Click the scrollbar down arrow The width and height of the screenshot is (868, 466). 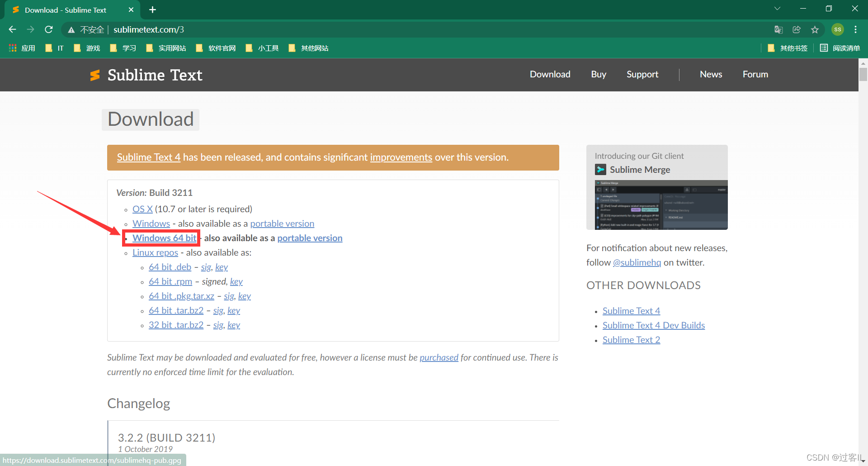coord(863,461)
